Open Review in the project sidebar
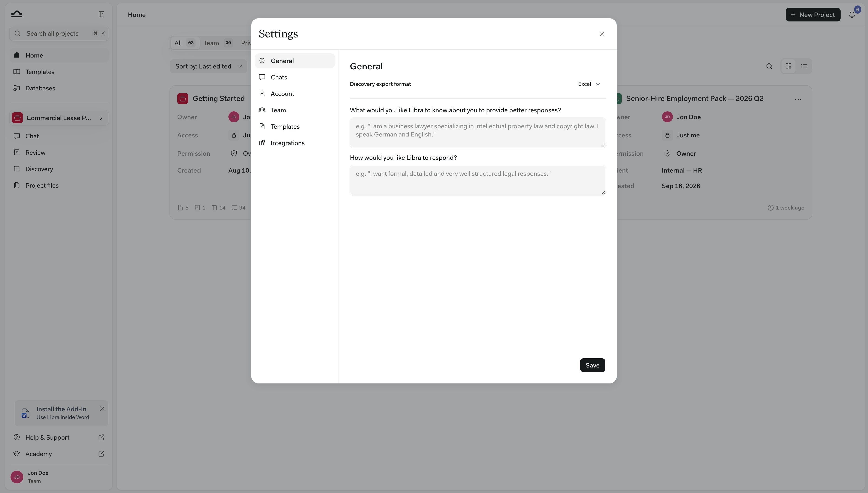Viewport: 868px width, 493px height. point(59,153)
